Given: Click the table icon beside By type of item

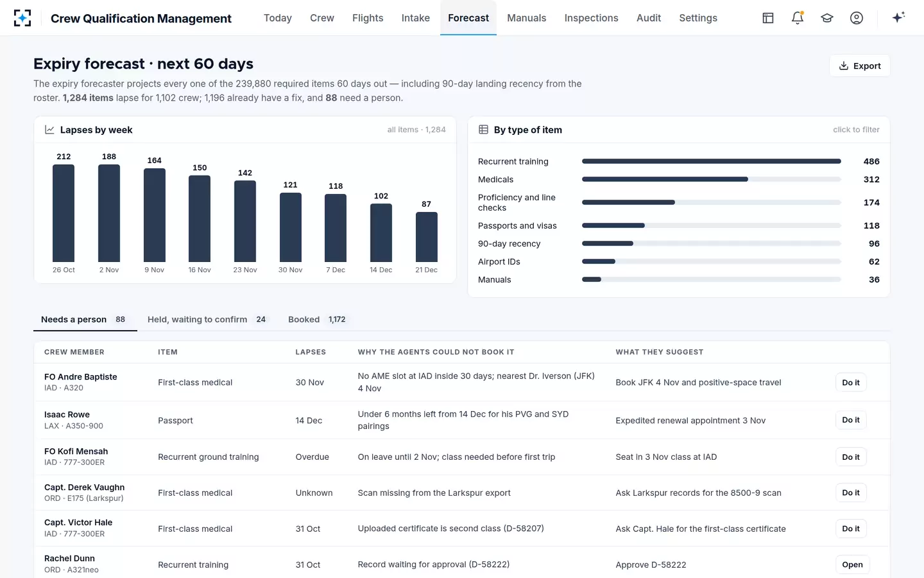Looking at the screenshot, I should tap(483, 130).
